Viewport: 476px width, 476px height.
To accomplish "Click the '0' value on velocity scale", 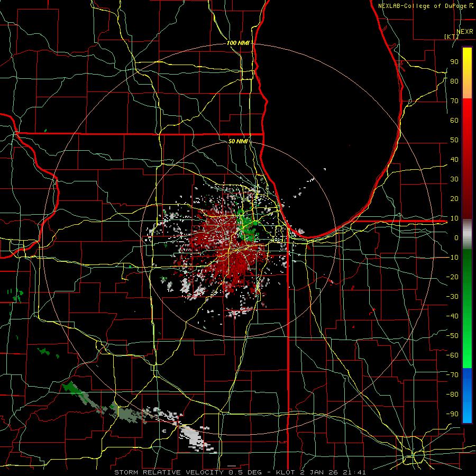I will tap(456, 237).
